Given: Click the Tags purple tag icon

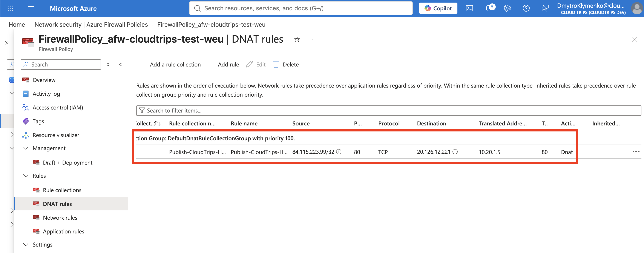Looking at the screenshot, I should point(26,121).
